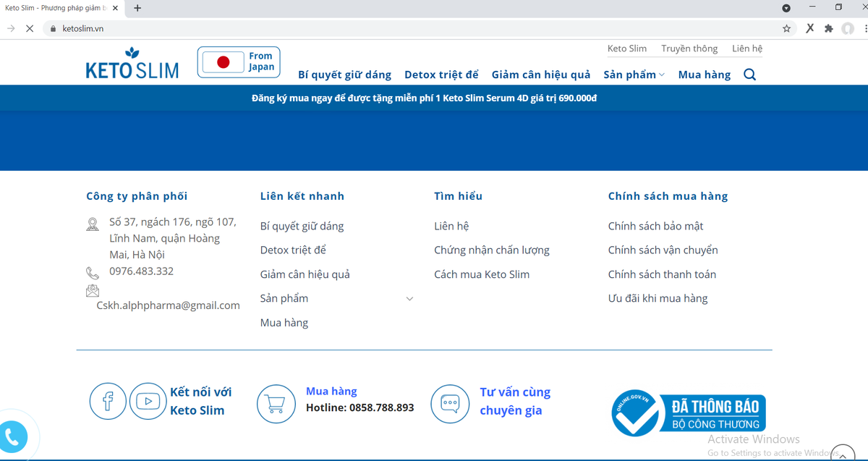
Task: Open the Facebook icon in footer
Action: tap(108, 401)
